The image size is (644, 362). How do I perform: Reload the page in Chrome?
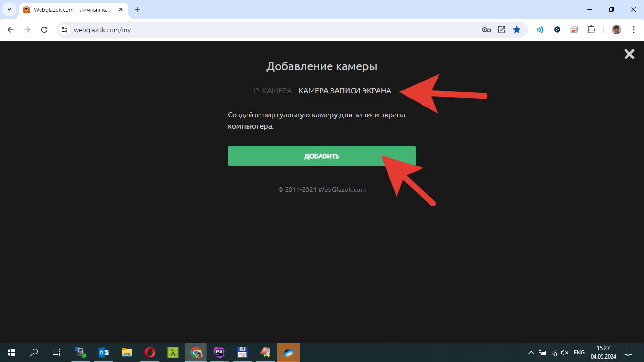[44, 30]
